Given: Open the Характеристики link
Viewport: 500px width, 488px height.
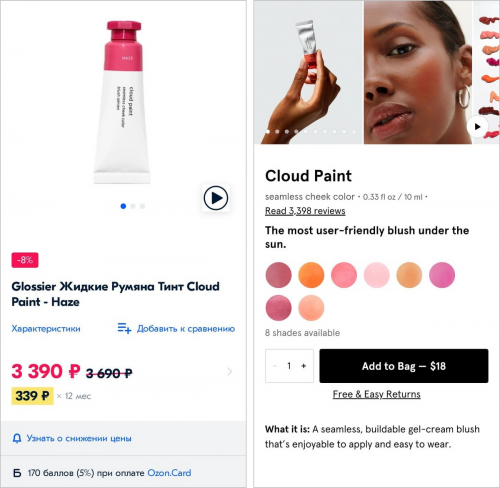Looking at the screenshot, I should point(46,329).
